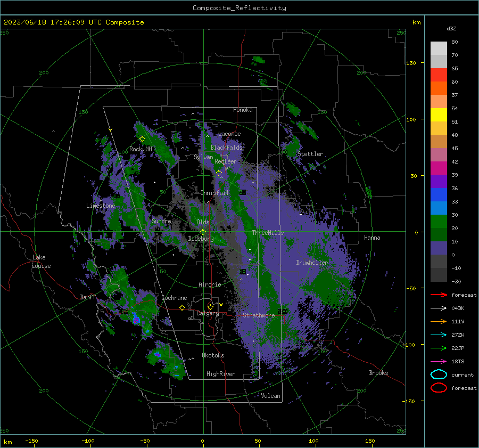Click the Sundre label
Image resolution: width=479 pixels, height=448 pixels.
tap(161, 221)
